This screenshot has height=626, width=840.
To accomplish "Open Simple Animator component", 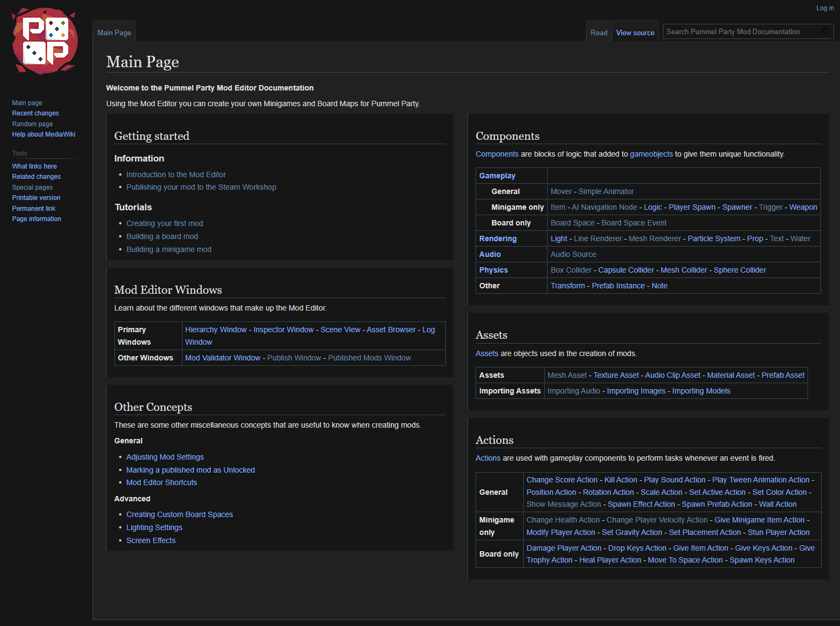I will pos(606,191).
